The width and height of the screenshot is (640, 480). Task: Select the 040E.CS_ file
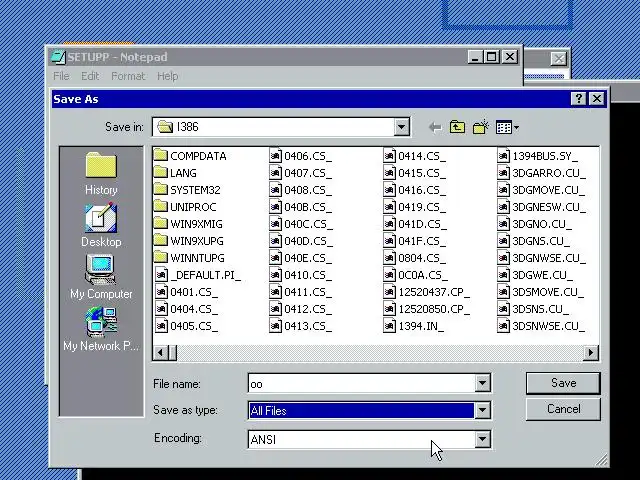[300, 258]
